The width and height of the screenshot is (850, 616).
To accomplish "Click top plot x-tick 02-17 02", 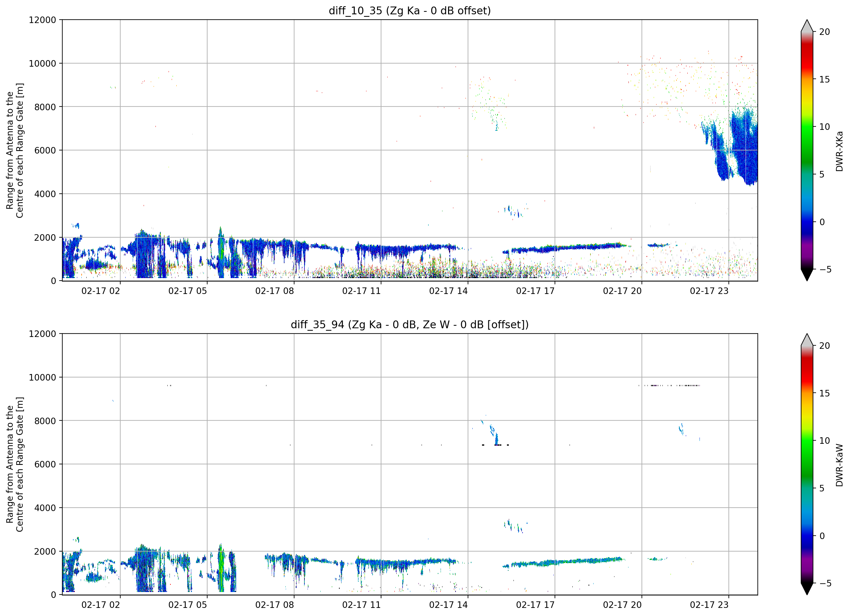I will 101,291.
